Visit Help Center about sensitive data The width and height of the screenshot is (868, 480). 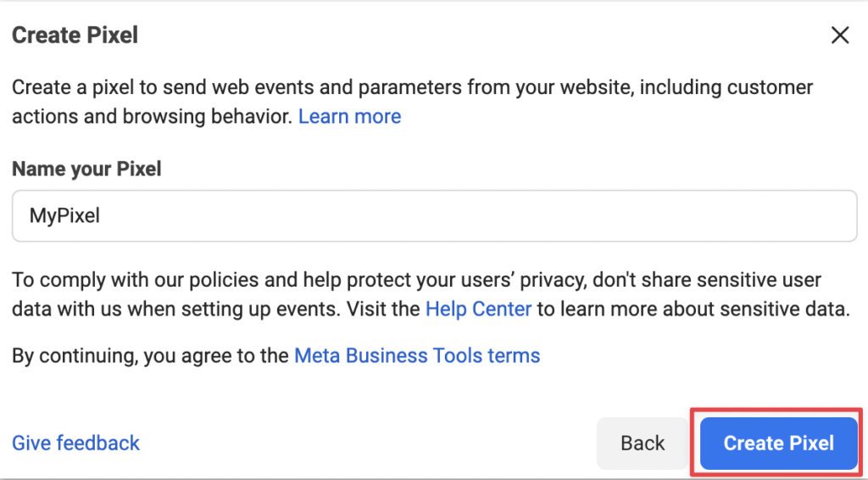pyautogui.click(x=478, y=309)
